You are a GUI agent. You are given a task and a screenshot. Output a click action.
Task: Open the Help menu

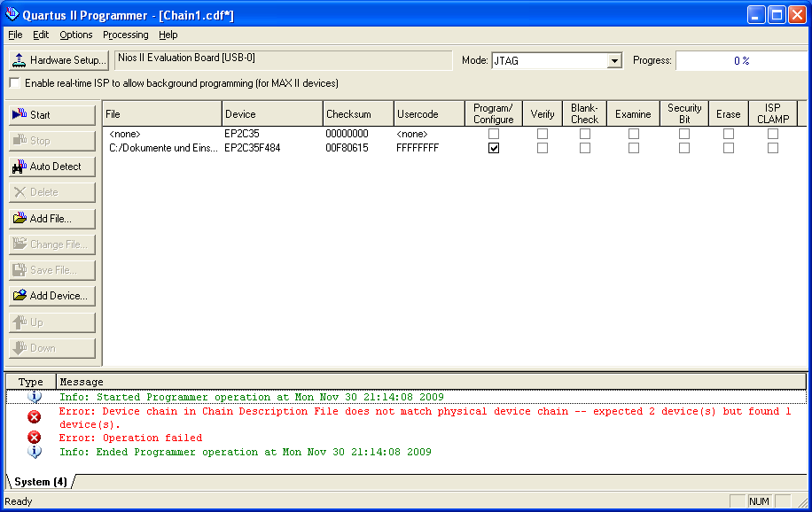(x=168, y=35)
